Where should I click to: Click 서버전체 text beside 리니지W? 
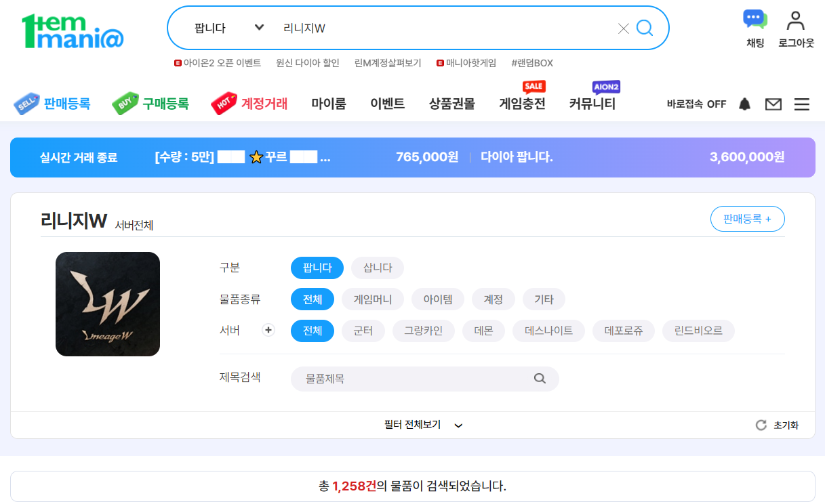tap(134, 225)
